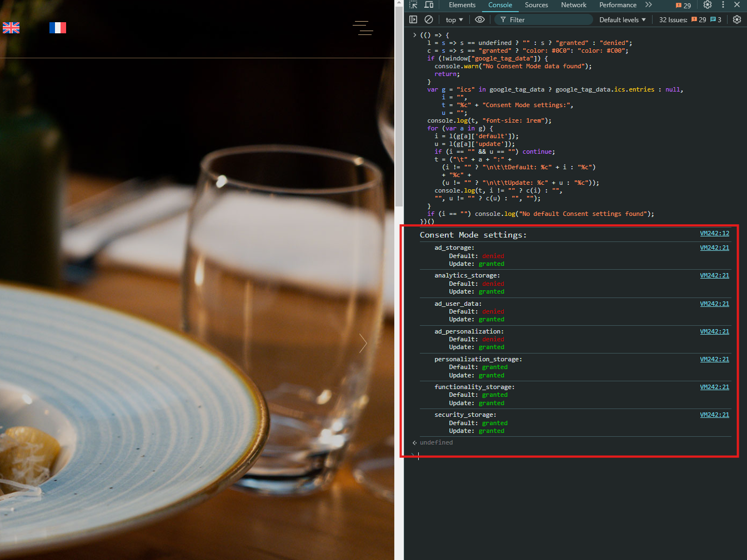Select the 'ad_storage:' log entry label

(454, 248)
